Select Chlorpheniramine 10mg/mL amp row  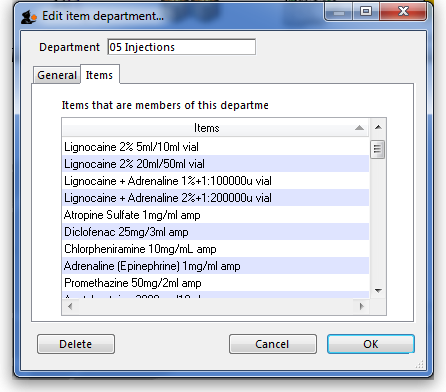click(215, 249)
